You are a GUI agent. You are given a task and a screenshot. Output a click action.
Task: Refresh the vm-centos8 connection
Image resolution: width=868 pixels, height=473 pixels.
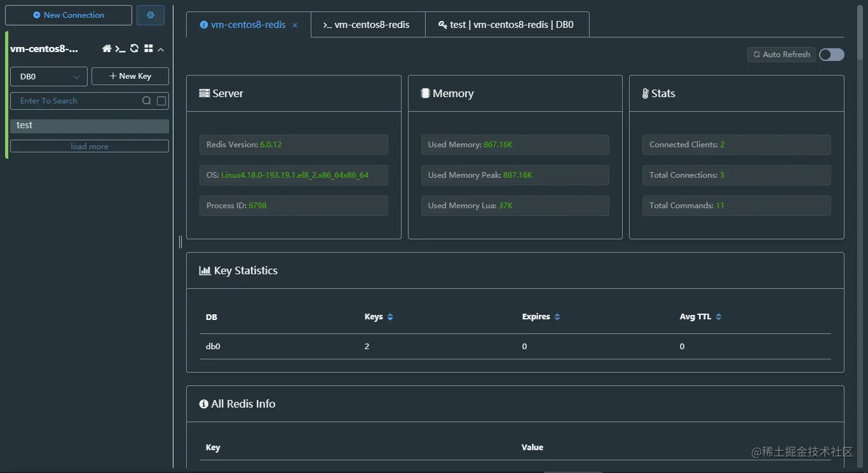[134, 49]
